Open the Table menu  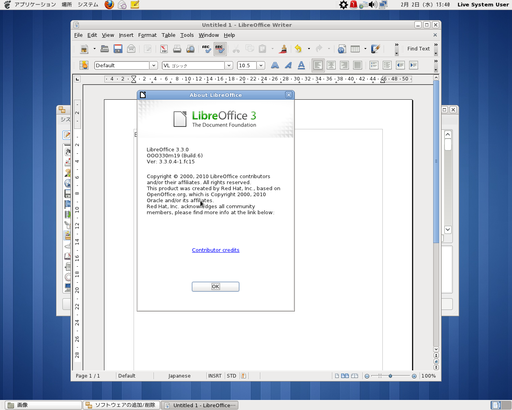[x=168, y=35]
